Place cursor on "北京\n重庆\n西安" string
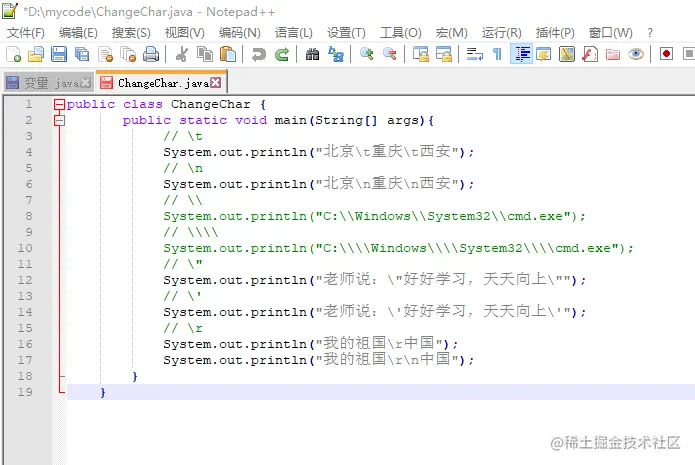Viewport: 695px width, 465px height. click(387, 184)
